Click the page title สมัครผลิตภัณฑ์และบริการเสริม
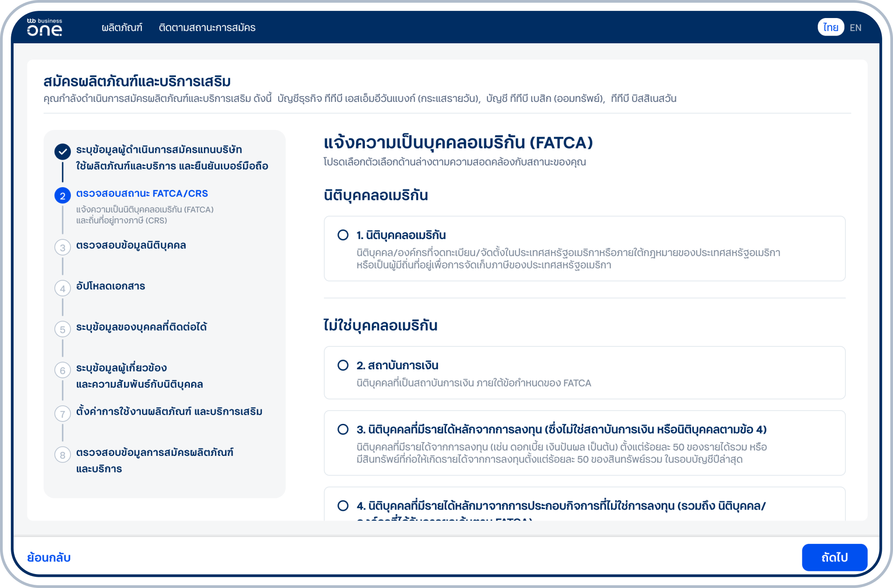Image resolution: width=893 pixels, height=588 pixels. [137, 81]
